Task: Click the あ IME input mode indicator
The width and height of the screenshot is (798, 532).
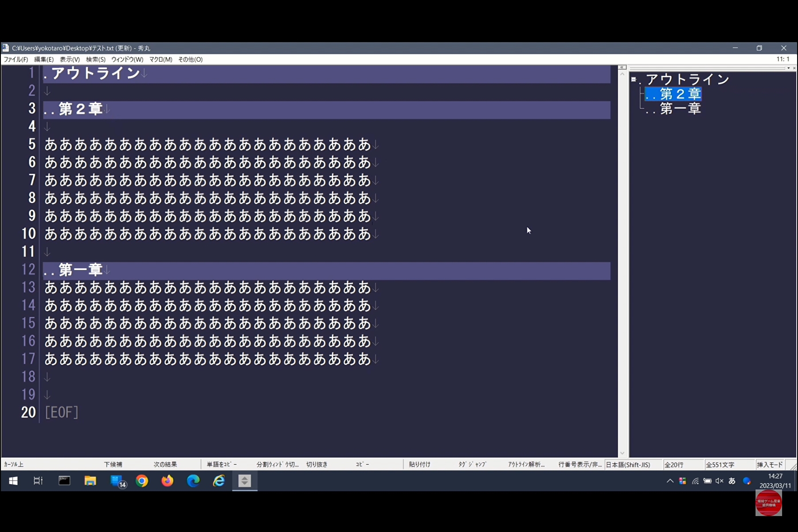Action: pyautogui.click(x=732, y=481)
